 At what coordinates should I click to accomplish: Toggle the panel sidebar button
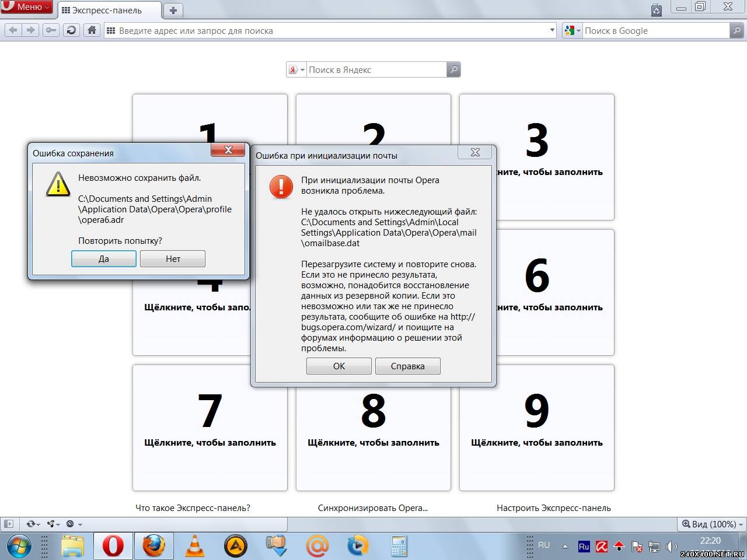point(8,524)
